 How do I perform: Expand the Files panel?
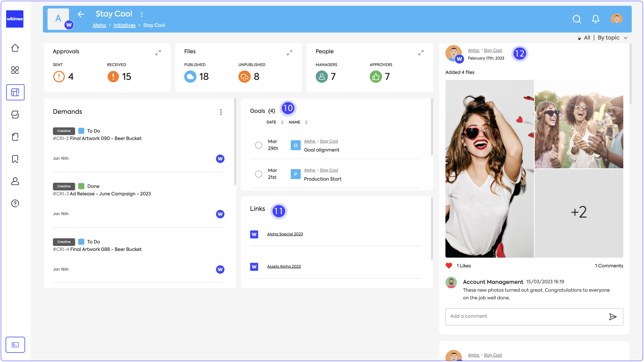coord(289,53)
